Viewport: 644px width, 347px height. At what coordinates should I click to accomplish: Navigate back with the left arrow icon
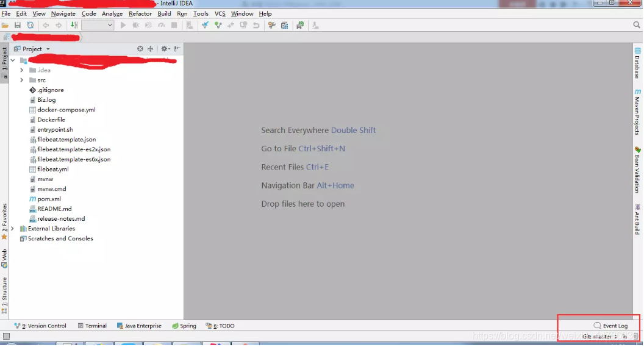pyautogui.click(x=46, y=26)
